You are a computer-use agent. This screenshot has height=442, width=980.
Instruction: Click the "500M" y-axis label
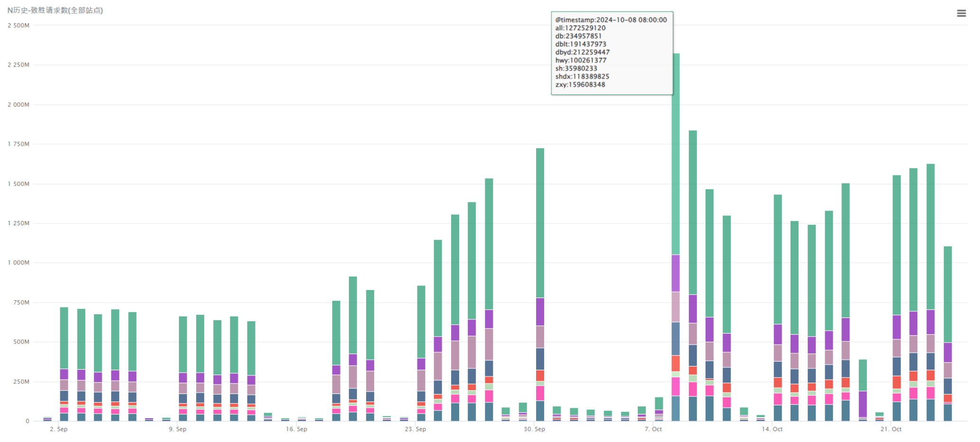click(21, 342)
